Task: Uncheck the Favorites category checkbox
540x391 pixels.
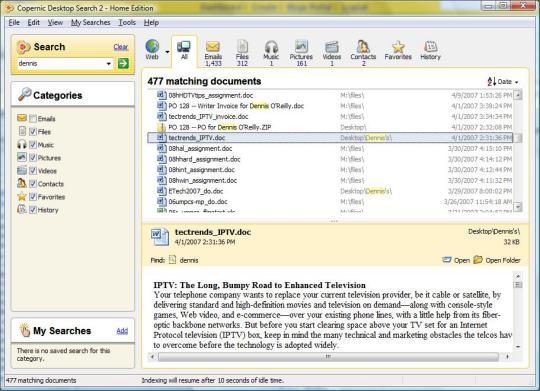Action: (33, 197)
